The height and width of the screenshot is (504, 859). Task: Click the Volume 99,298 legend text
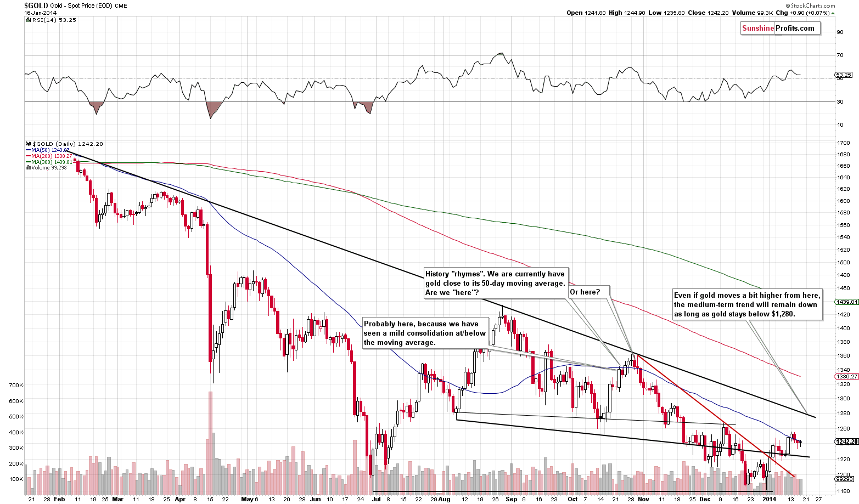49,168
